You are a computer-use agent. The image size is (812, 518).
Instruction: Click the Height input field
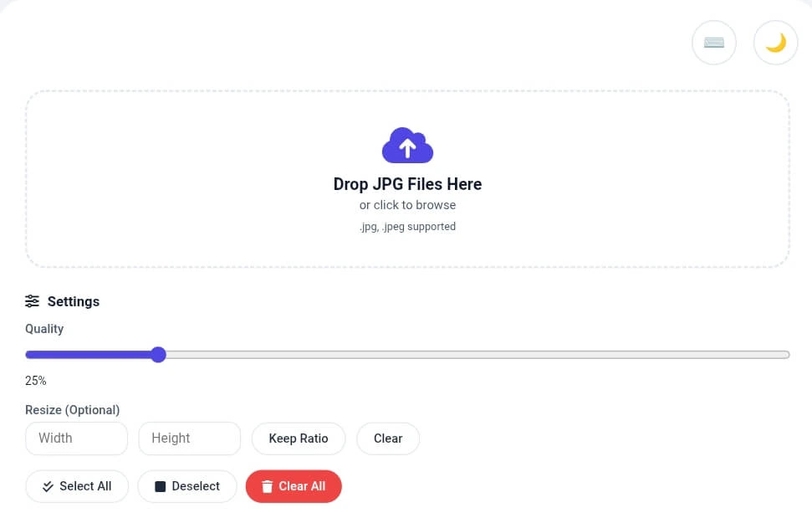pyautogui.click(x=189, y=438)
